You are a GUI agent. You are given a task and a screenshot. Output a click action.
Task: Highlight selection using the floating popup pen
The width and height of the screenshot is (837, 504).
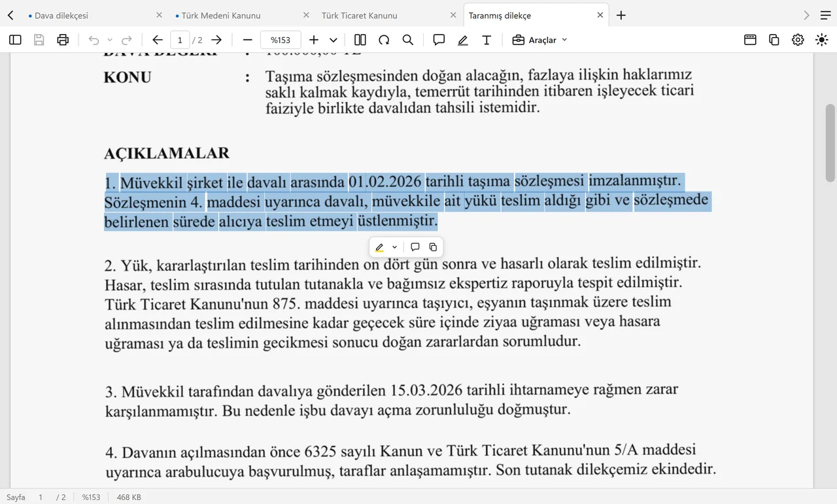379,247
